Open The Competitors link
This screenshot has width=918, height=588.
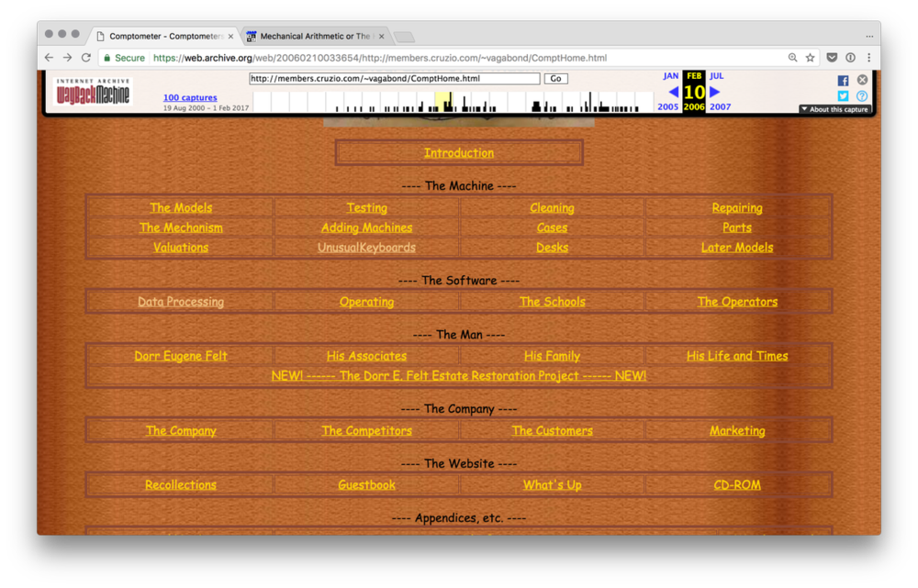click(x=366, y=430)
